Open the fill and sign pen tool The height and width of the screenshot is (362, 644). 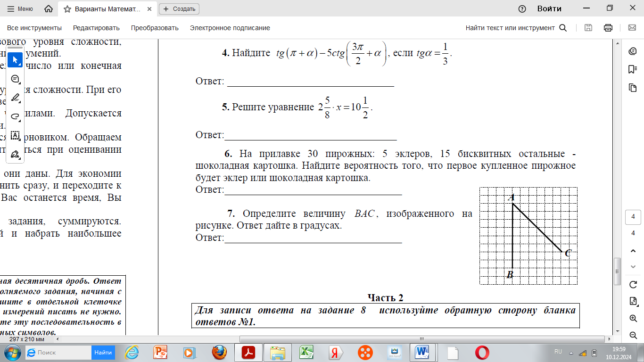(15, 154)
